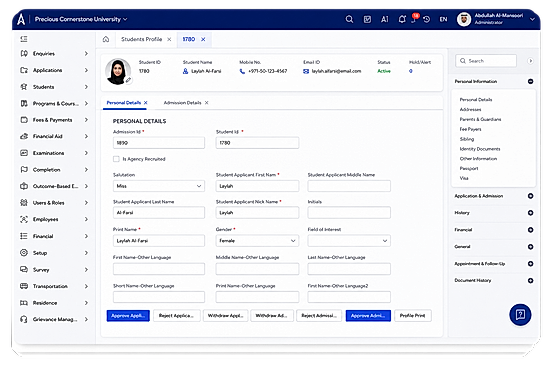Tick the Is Agency Recruited checkbox
The height and width of the screenshot is (368, 552).
point(116,159)
